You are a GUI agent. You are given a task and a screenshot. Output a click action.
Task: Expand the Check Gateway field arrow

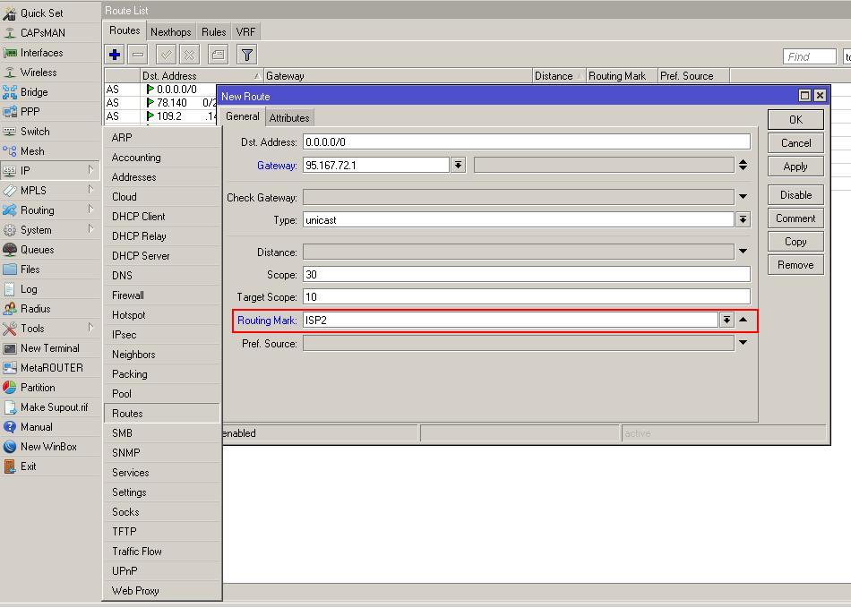(743, 197)
